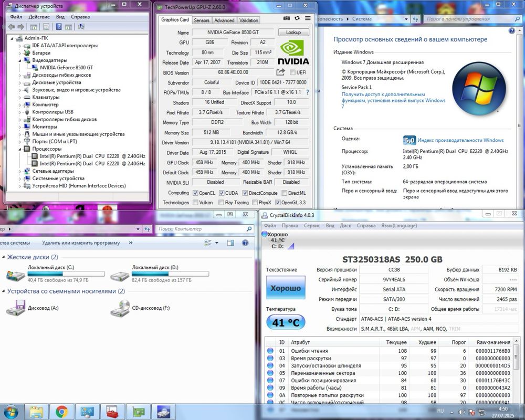
Task: Click the forward arrow in Device Manager toolbar
Action: click(21, 27)
